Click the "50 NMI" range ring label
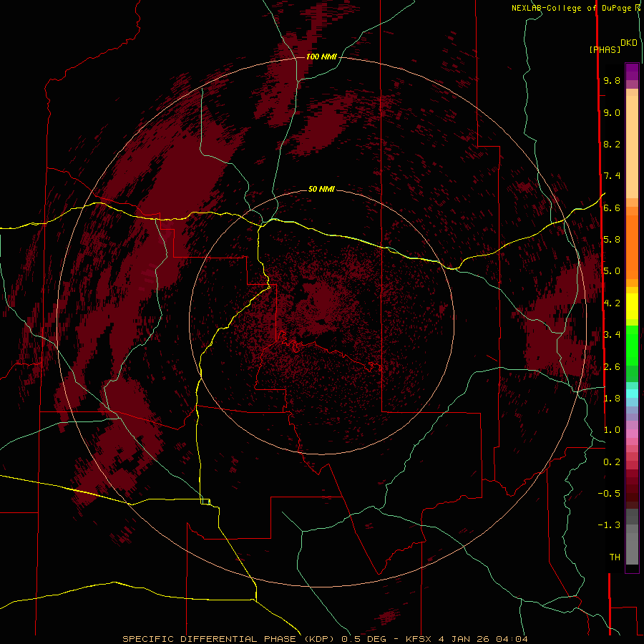 (x=321, y=189)
